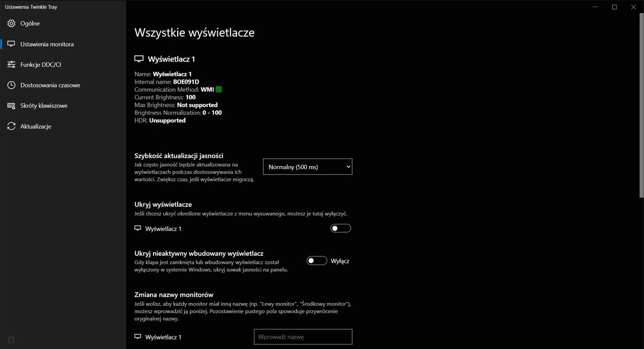Image resolution: width=644 pixels, height=349 pixels.
Task: Click the DDC/CI sliders icon
Action: (11, 64)
